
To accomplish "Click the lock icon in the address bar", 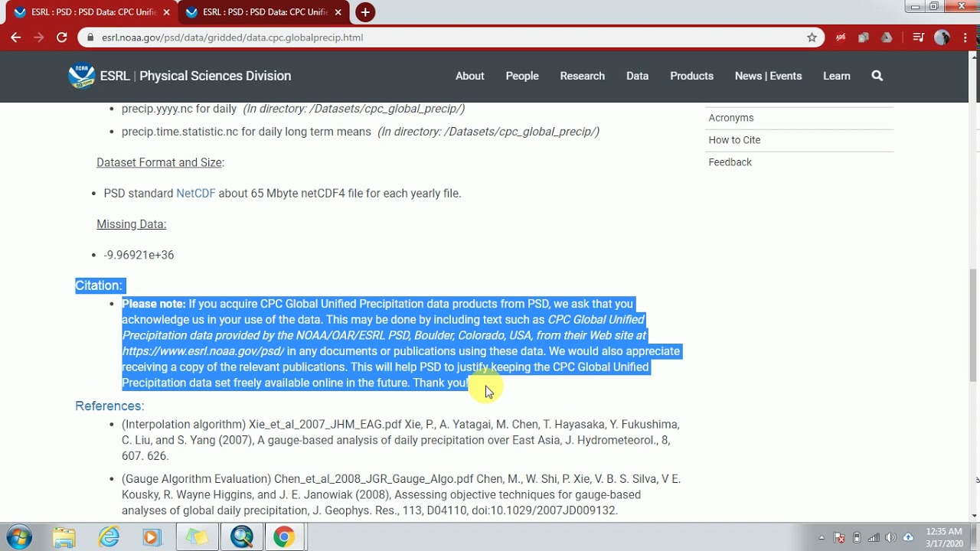I will pyautogui.click(x=90, y=37).
